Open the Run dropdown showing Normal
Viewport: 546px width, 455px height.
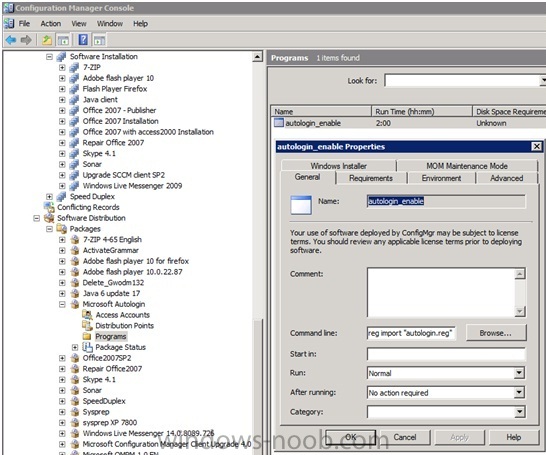click(x=519, y=373)
